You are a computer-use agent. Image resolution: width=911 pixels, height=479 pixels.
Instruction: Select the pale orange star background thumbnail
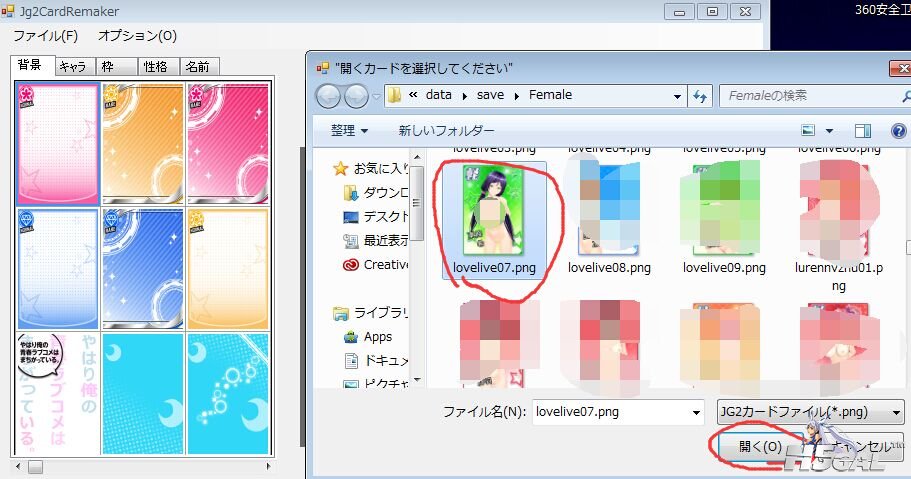228,269
